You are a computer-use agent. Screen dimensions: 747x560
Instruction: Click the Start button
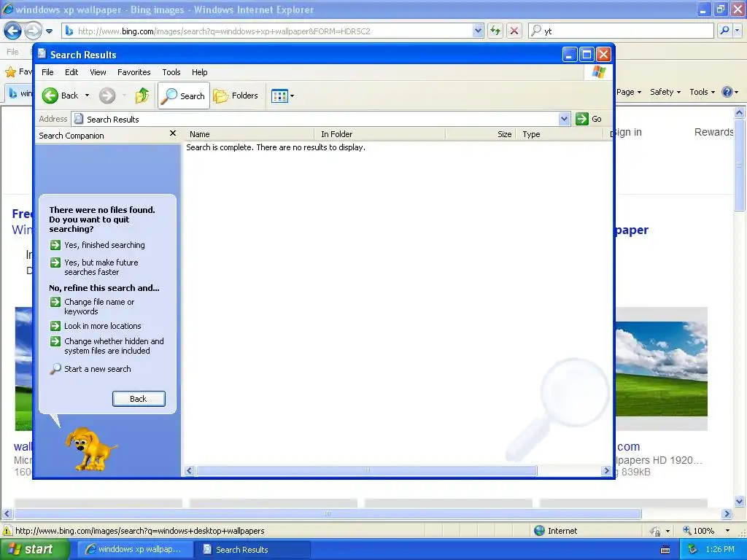(35, 550)
